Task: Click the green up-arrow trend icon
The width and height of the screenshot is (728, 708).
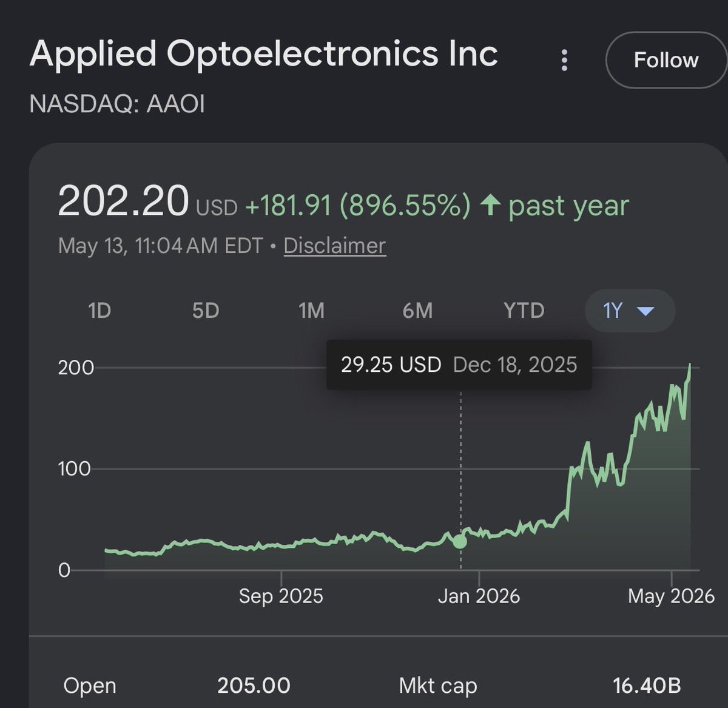Action: [x=490, y=205]
